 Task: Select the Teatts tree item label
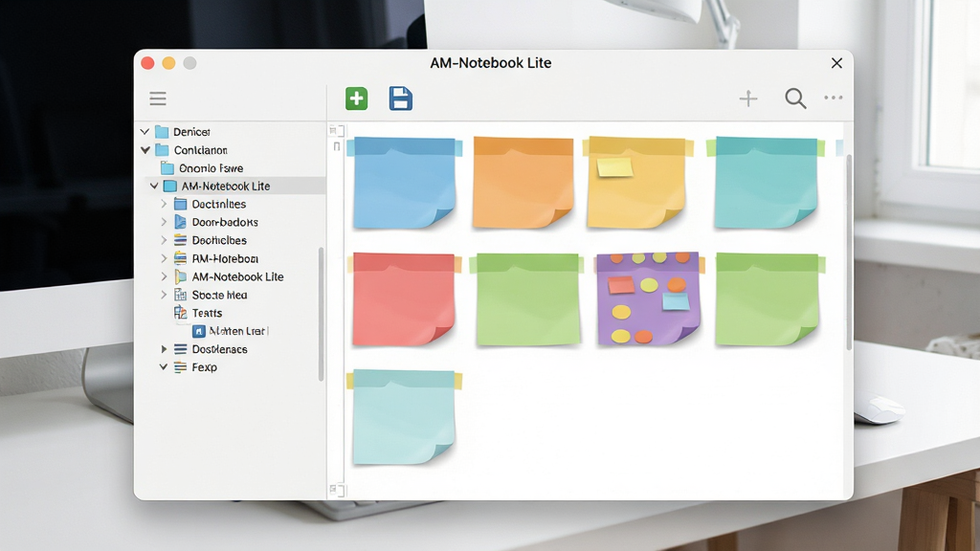click(207, 313)
